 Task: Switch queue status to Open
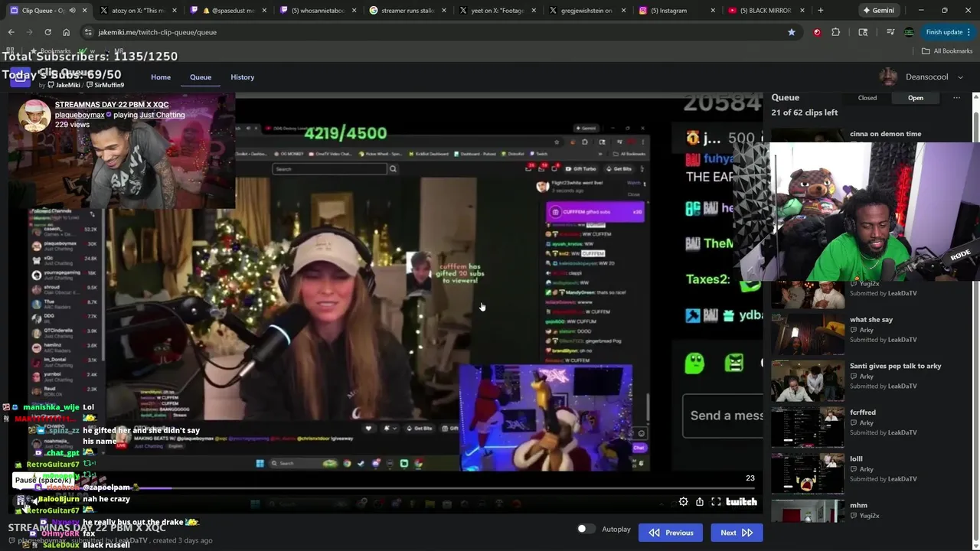[x=916, y=98]
